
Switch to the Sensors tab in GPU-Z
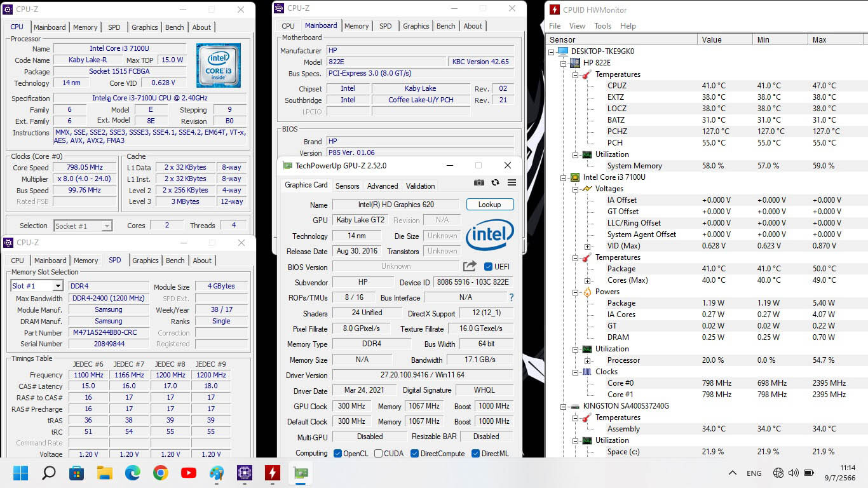tap(348, 186)
